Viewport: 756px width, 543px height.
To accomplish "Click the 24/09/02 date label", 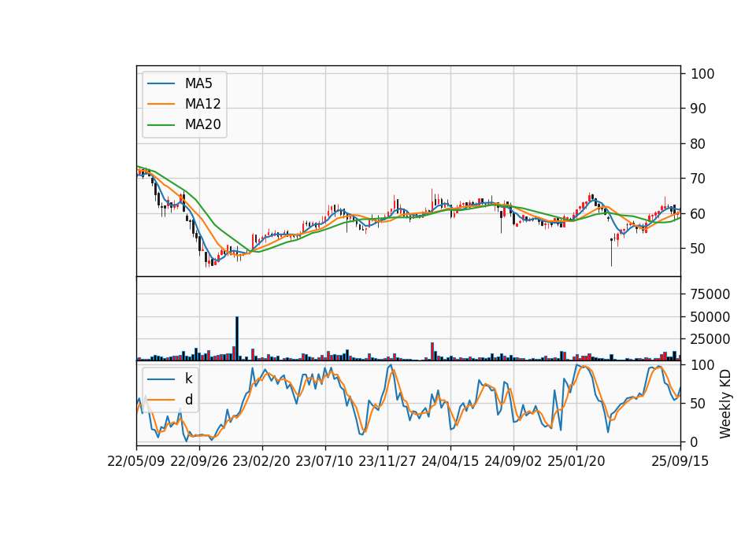I will point(513,461).
